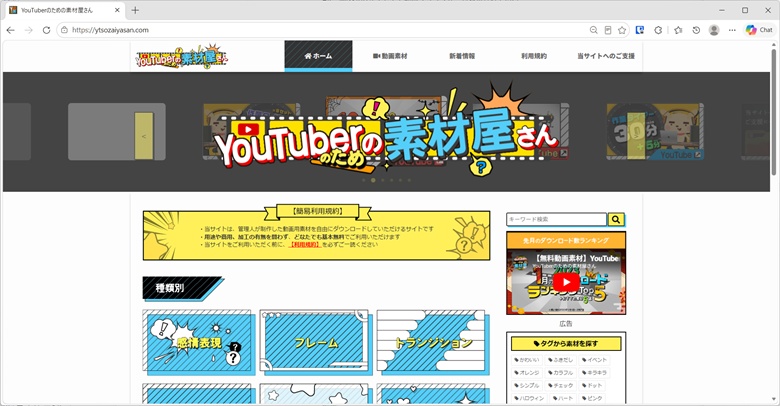Click the タグから素材を探す heading
Screen dimensions: 780x406
566,344
